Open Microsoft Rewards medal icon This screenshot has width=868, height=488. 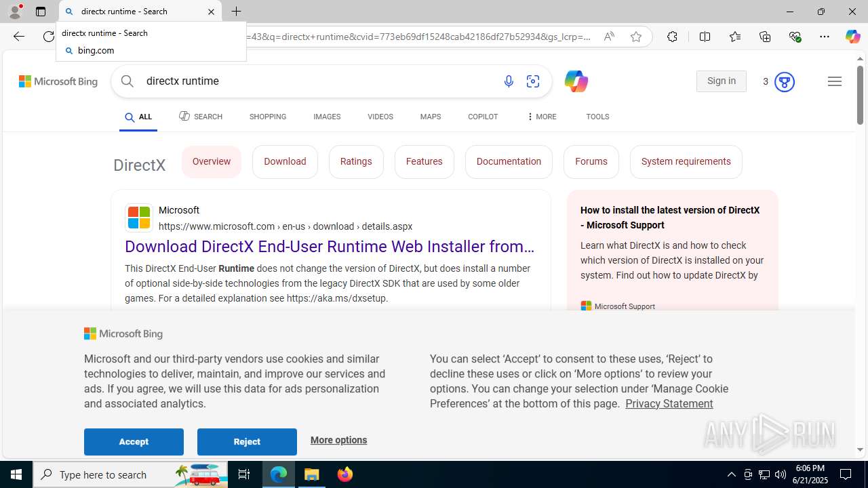pos(784,81)
